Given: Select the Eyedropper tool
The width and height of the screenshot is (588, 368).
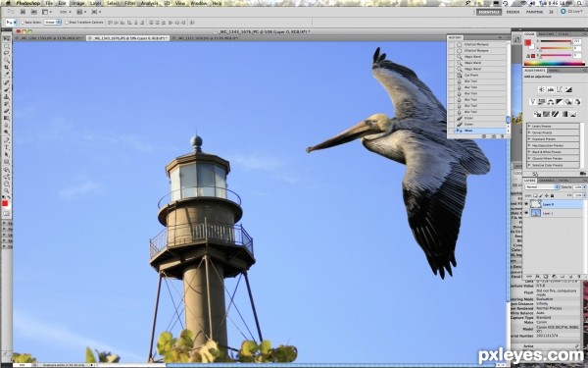Looking at the screenshot, I should [8, 74].
